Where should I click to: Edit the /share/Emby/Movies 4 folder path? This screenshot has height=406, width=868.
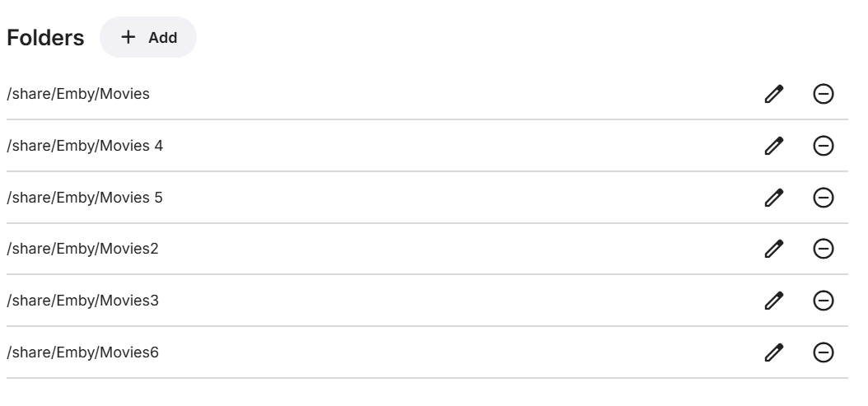(x=773, y=146)
